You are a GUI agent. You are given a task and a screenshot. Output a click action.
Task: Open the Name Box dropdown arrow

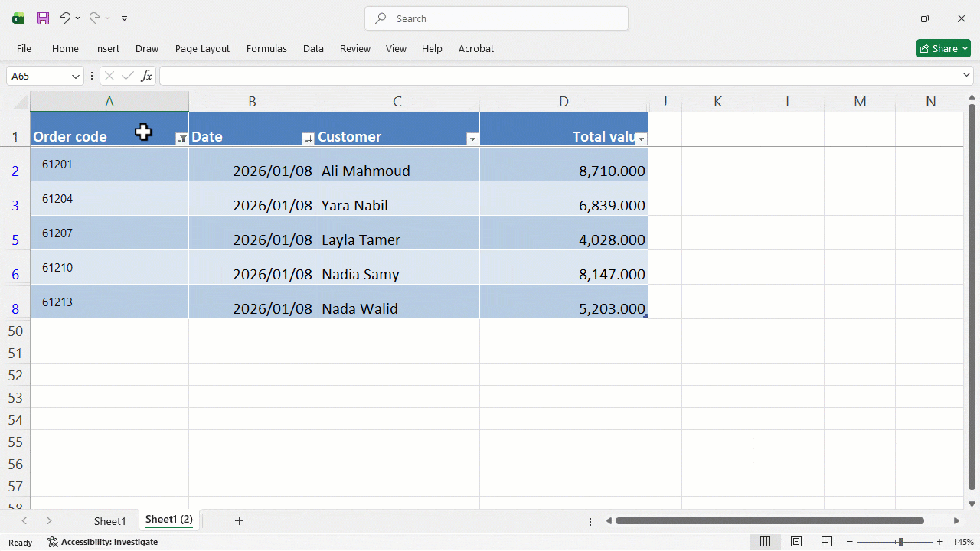point(76,76)
